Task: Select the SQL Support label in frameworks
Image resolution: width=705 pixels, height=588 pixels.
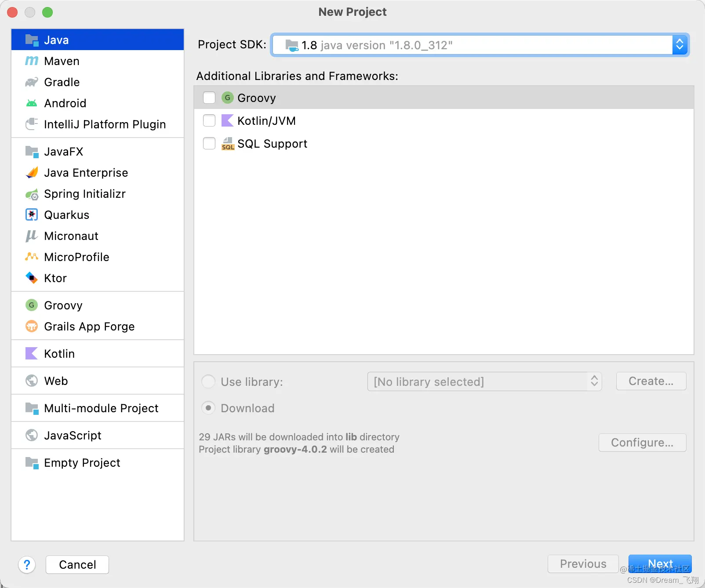Action: point(272,144)
